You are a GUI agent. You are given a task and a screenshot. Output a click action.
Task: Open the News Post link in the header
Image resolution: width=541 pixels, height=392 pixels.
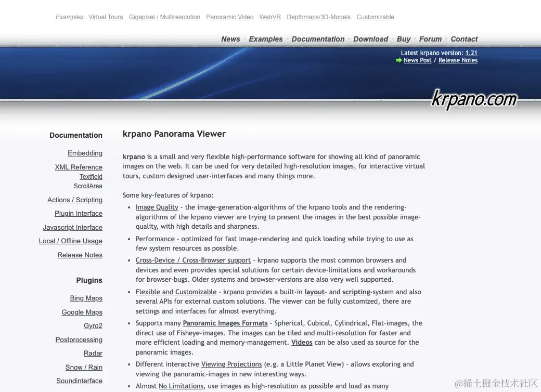pos(418,60)
